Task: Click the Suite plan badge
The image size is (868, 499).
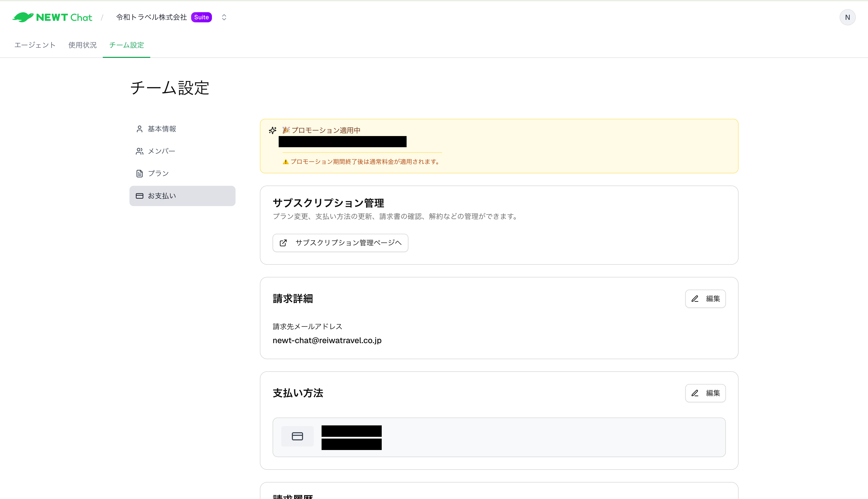Action: pyautogui.click(x=201, y=17)
